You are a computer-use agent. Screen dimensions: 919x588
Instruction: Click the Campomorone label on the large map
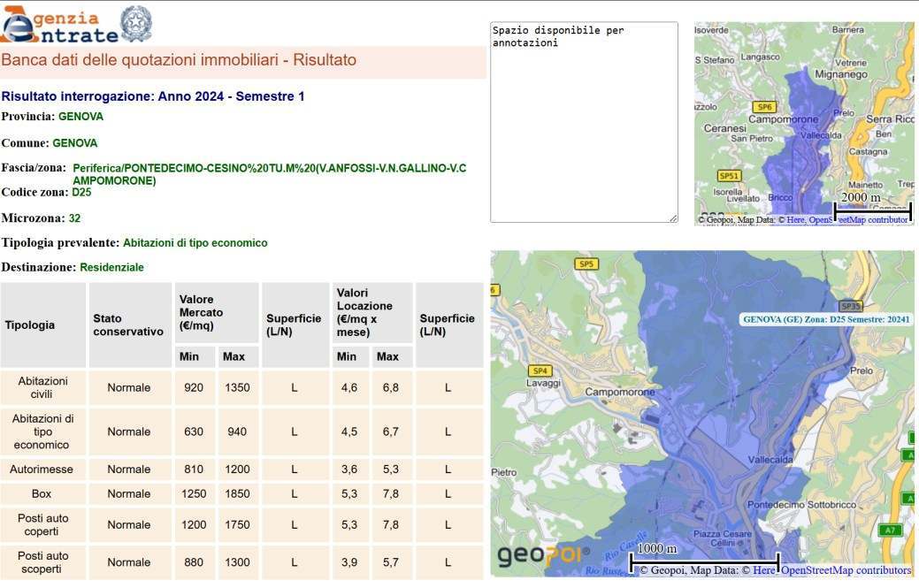tap(620, 392)
